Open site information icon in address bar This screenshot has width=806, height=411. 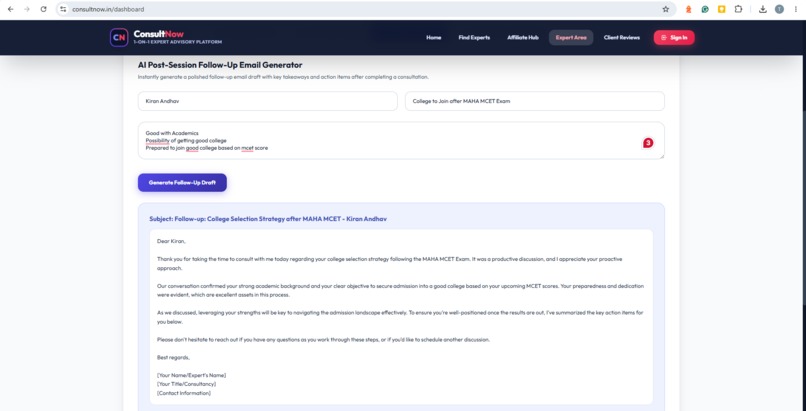(x=63, y=9)
